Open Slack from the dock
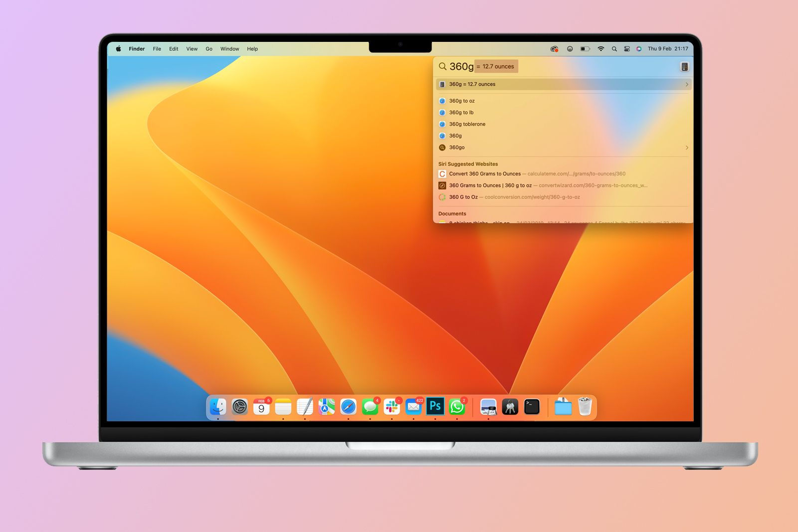This screenshot has width=798, height=532. point(392,407)
